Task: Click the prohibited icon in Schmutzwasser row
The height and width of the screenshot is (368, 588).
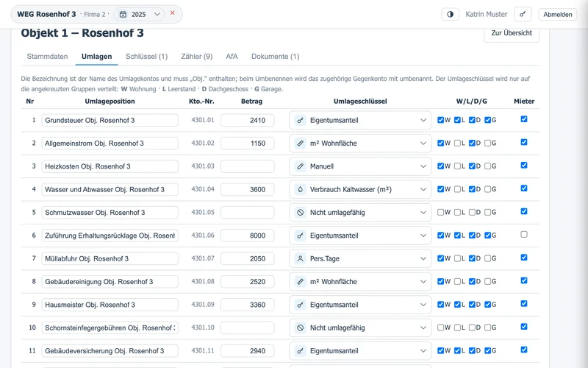Action: [300, 213]
